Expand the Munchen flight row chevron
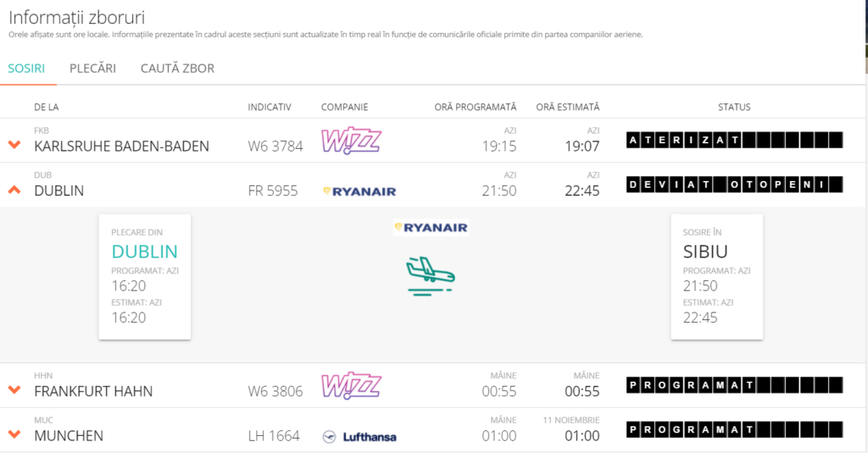This screenshot has width=868, height=453. point(14,434)
